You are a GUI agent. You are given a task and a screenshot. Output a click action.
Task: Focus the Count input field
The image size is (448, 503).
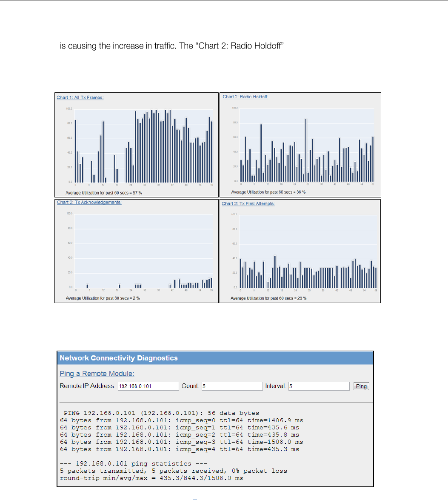coord(232,386)
